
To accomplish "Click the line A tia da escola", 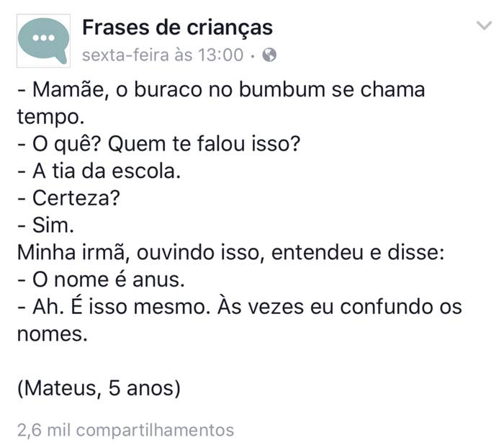I will (x=99, y=171).
